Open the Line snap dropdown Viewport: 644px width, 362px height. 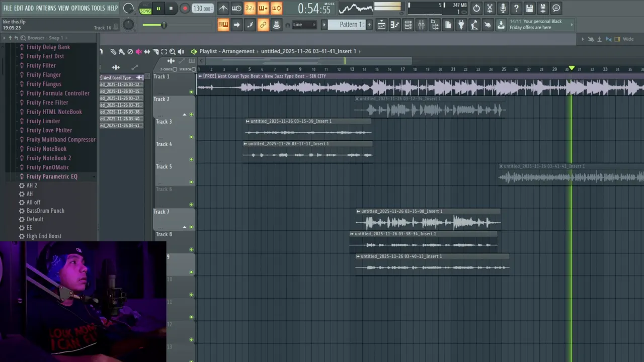(304, 25)
